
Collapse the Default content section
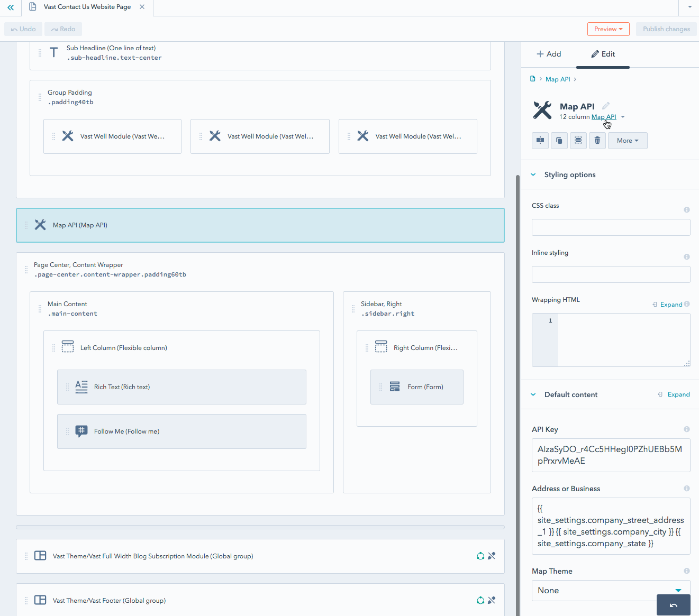pos(533,394)
